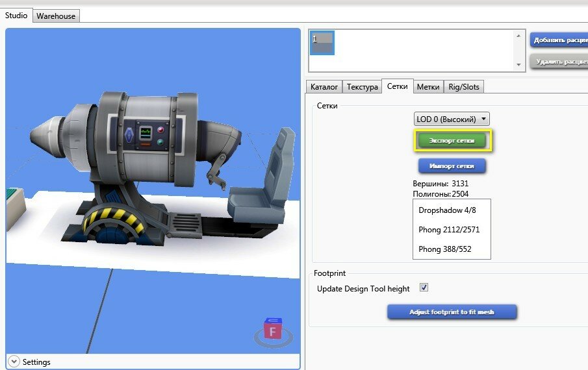Click the green Экспорт сетки button
This screenshot has width=588, height=370.
pos(452,140)
